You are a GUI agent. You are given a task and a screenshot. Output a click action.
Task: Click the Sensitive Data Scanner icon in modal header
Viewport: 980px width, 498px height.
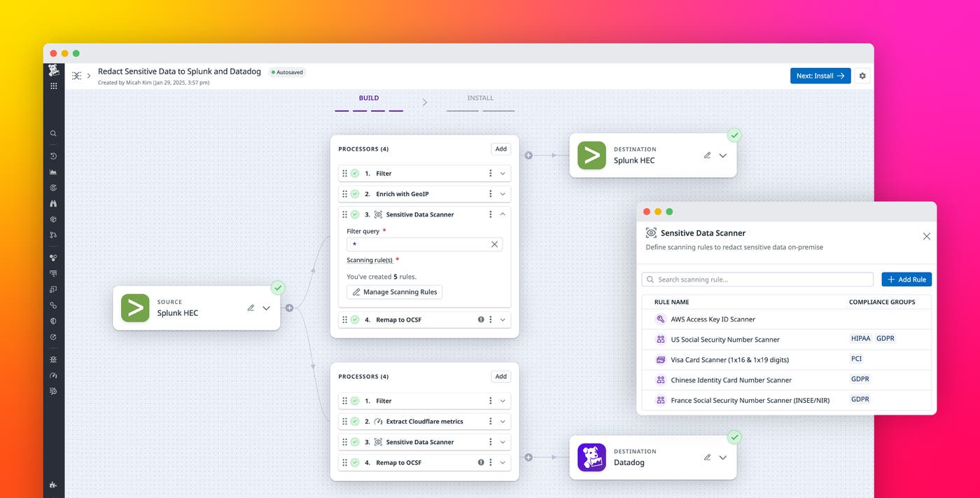click(650, 233)
